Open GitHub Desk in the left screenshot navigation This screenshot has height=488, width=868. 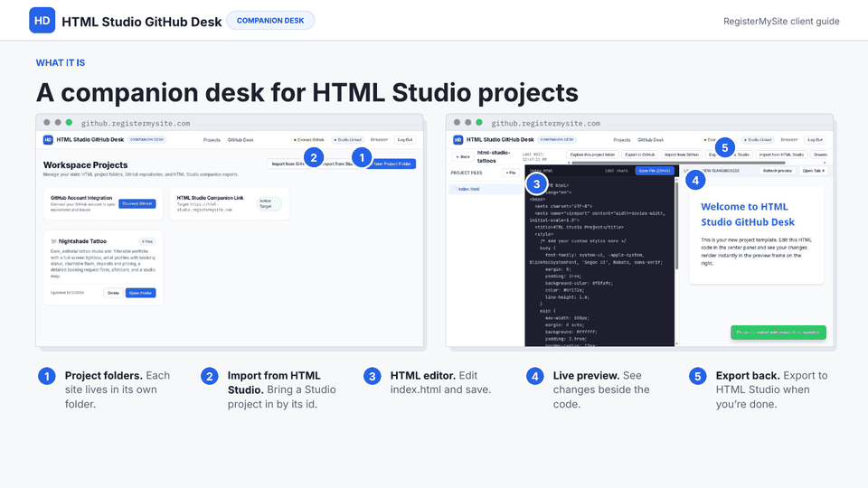coord(241,140)
